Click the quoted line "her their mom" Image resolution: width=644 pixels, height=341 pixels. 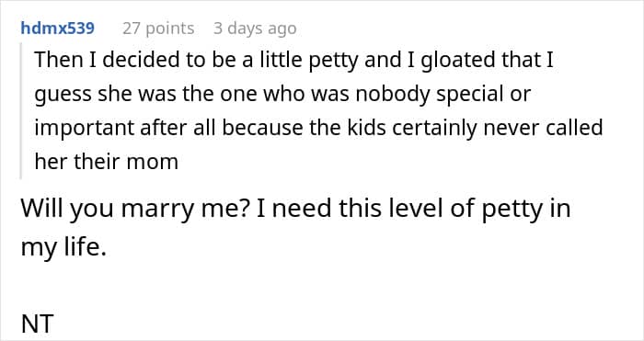107,162
